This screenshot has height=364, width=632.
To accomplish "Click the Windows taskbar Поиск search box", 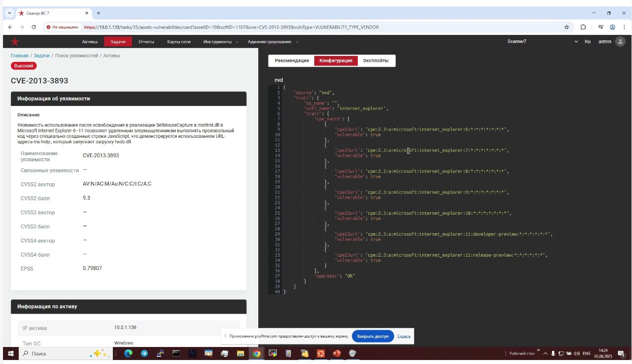I will (65, 354).
